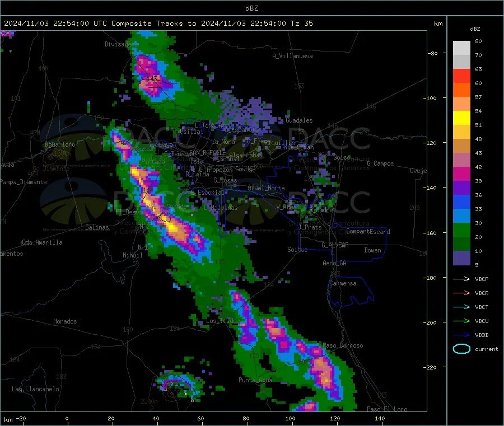
Task: Click the cyan 'current' ellipse icon
Action: coord(461,349)
